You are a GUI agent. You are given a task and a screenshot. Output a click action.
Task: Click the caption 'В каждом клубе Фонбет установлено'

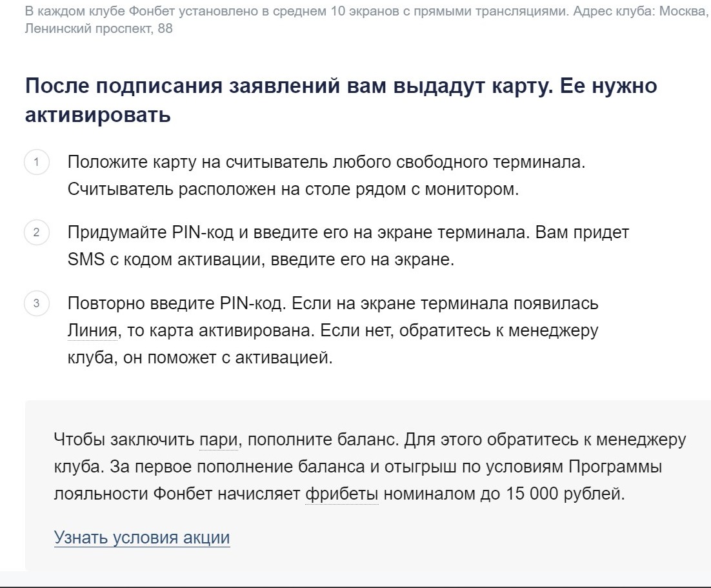click(141, 11)
